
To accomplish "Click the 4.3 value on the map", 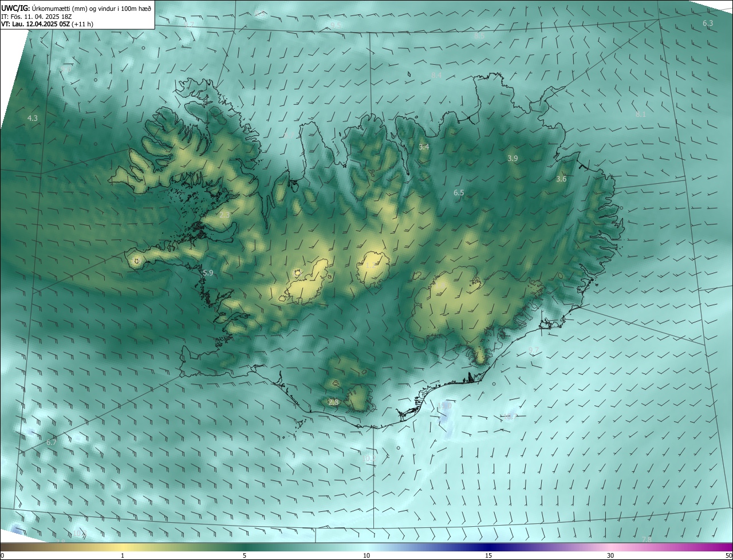I will coord(33,118).
